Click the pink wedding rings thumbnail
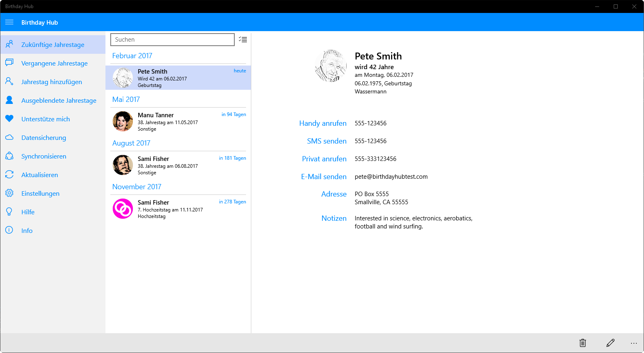 [x=123, y=209]
